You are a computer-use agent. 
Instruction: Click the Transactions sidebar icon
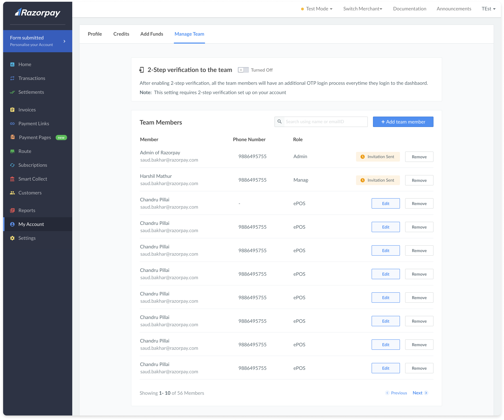[12, 78]
